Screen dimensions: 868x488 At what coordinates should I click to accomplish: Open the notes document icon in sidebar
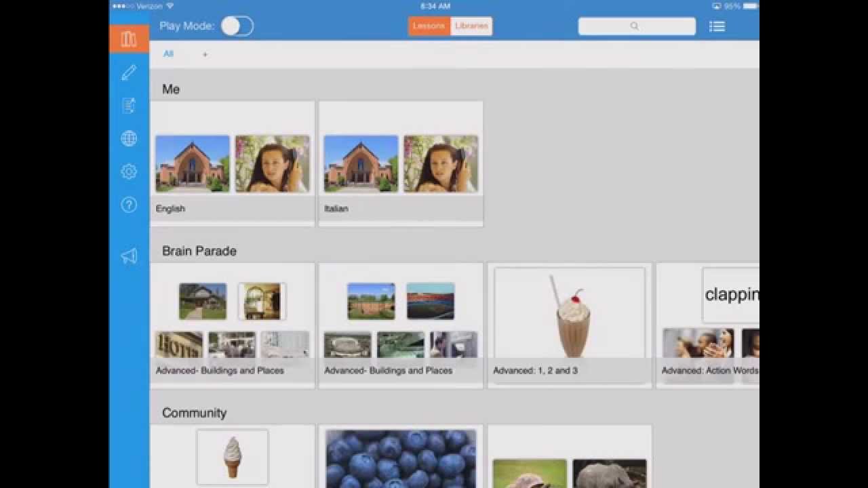(x=129, y=105)
